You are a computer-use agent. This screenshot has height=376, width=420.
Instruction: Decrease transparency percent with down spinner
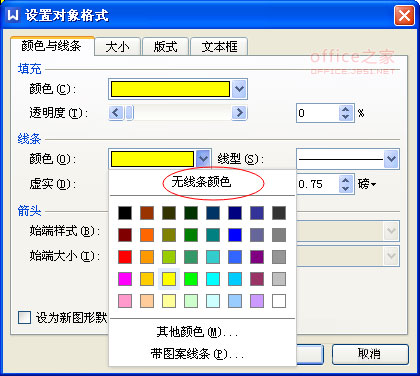[x=346, y=117]
